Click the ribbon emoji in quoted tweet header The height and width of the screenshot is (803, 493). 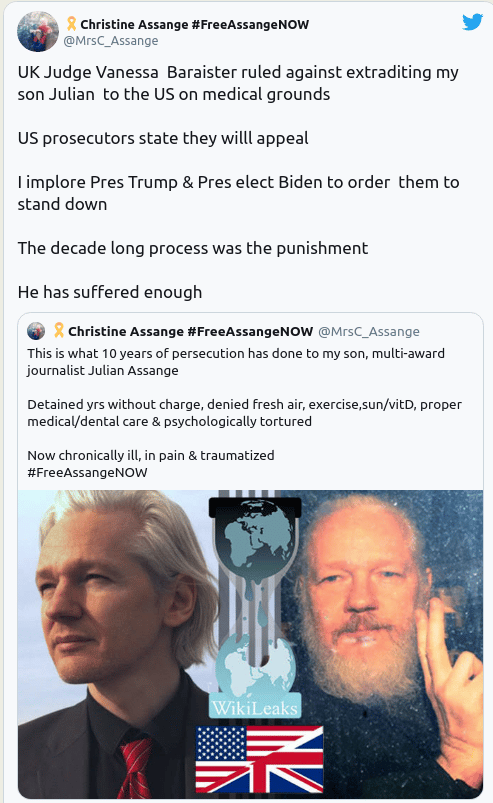59,331
